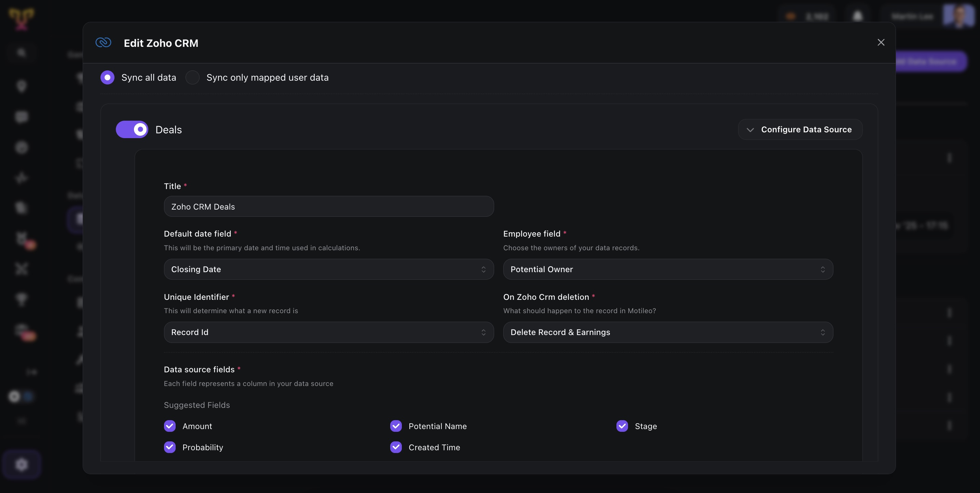Image resolution: width=980 pixels, height=493 pixels.
Task: Open the Employee field Potential Owner dropdown
Action: (x=668, y=269)
